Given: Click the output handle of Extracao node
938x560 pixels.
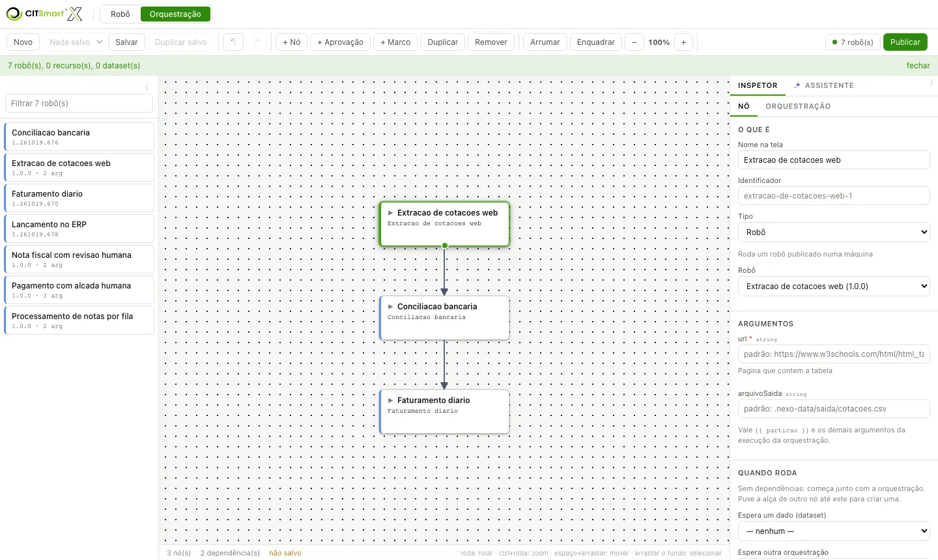Looking at the screenshot, I should pos(445,246).
